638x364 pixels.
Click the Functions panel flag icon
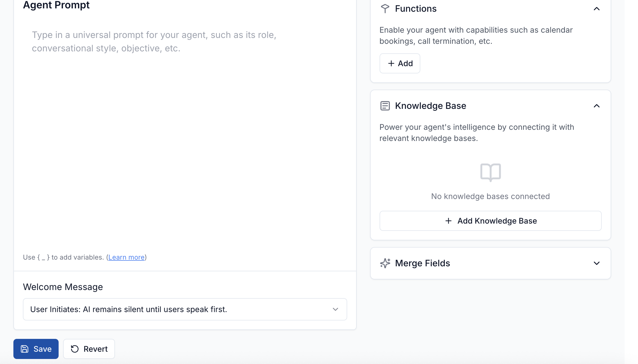(x=385, y=9)
